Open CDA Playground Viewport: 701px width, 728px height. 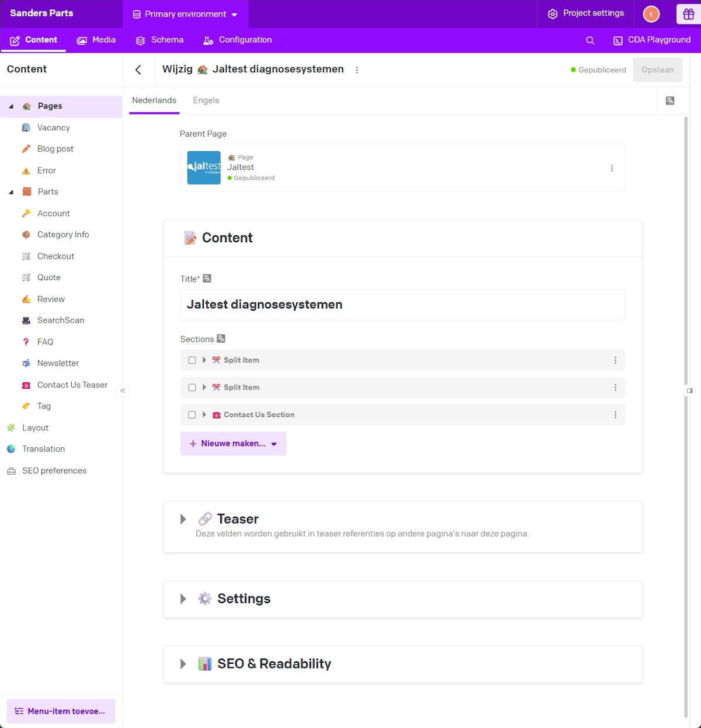(x=652, y=40)
